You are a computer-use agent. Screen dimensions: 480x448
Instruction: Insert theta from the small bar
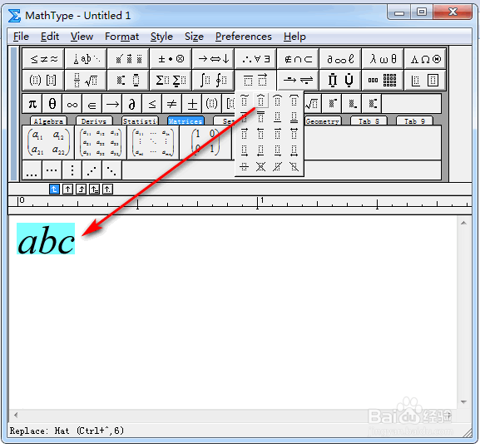point(52,104)
